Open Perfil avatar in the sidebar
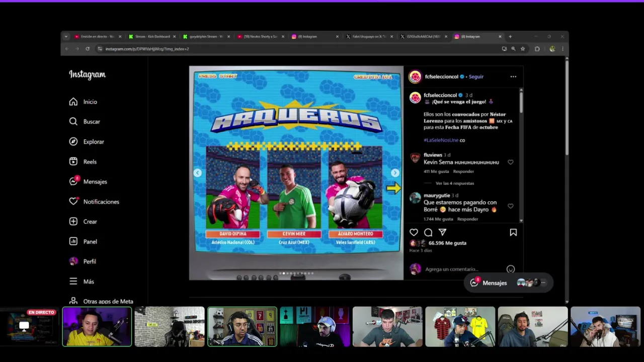 73,261
